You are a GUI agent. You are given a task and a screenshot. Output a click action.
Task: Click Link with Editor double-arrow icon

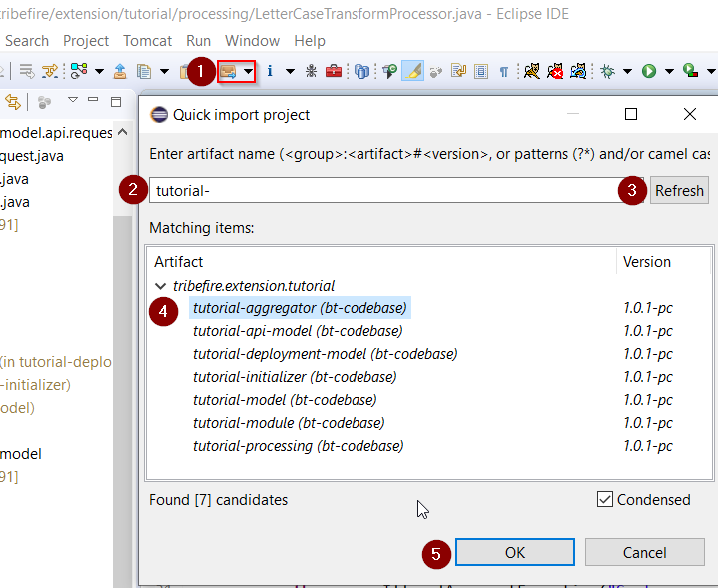[x=13, y=102]
